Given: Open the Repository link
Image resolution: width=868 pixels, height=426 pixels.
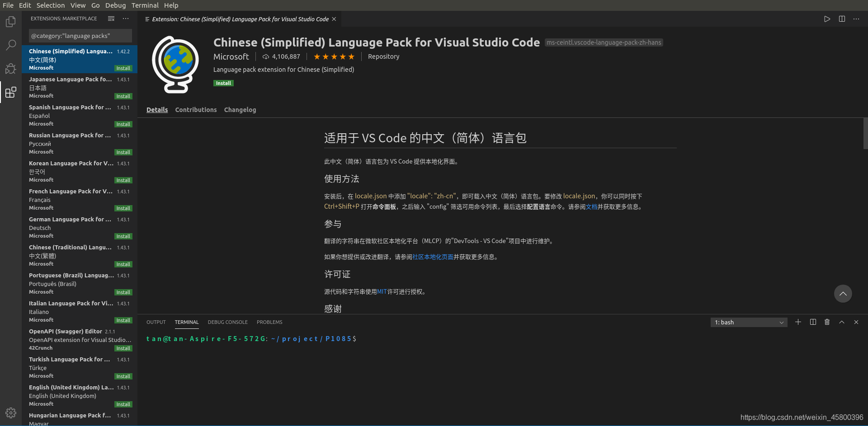Looking at the screenshot, I should [x=383, y=56].
